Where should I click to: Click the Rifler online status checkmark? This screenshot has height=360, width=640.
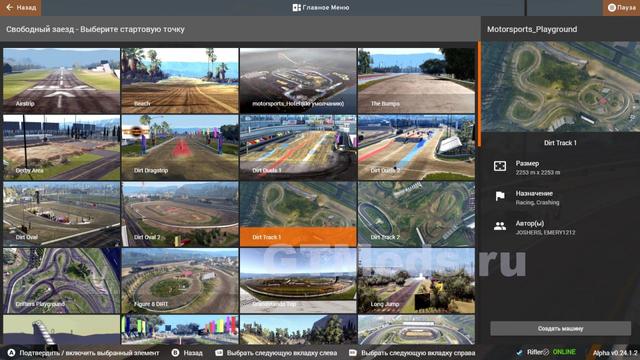point(519,352)
